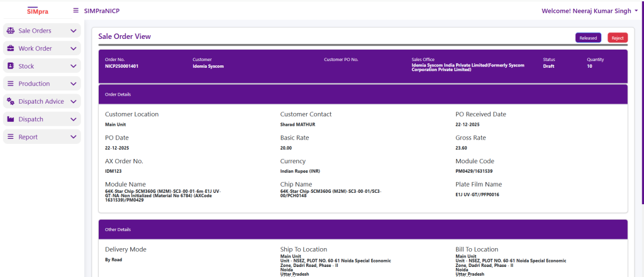Expand the Dispatch Advice chevron
This screenshot has height=277, width=644.
coord(74,101)
